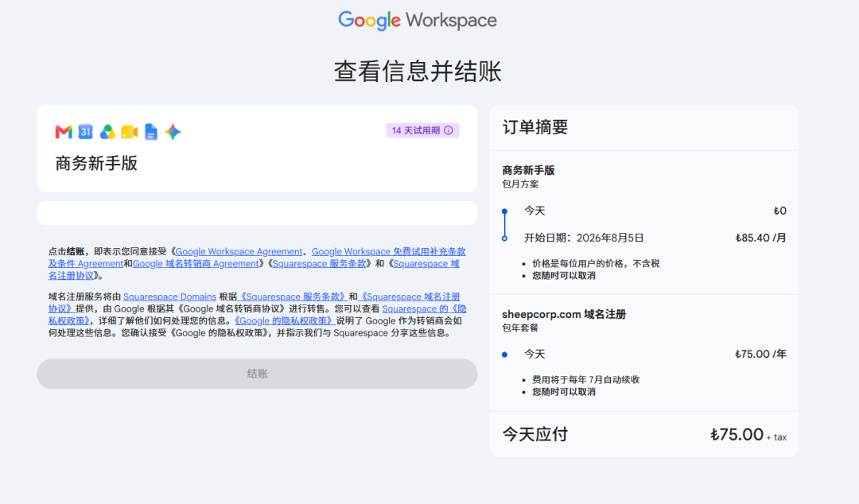Viewport: 859px width, 504px height.
Task: Click 价格是每位用户的价格，不含税 note
Action: tap(596, 263)
